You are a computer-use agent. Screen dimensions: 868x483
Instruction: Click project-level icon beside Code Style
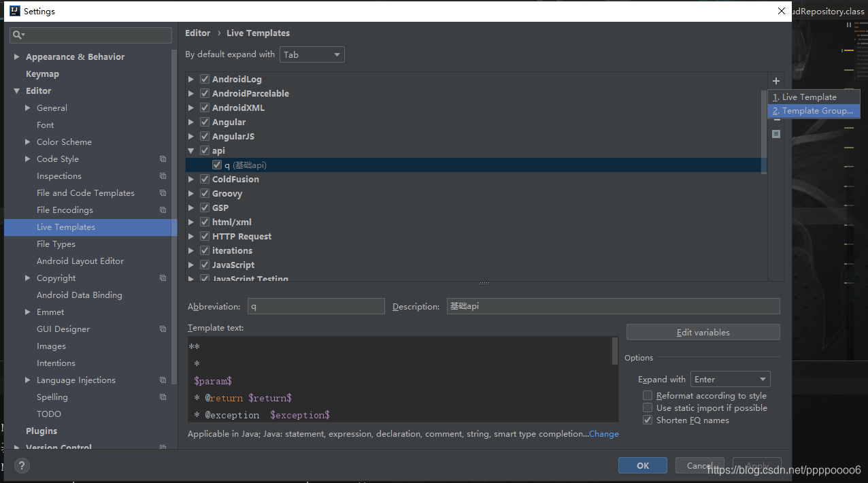click(x=163, y=159)
